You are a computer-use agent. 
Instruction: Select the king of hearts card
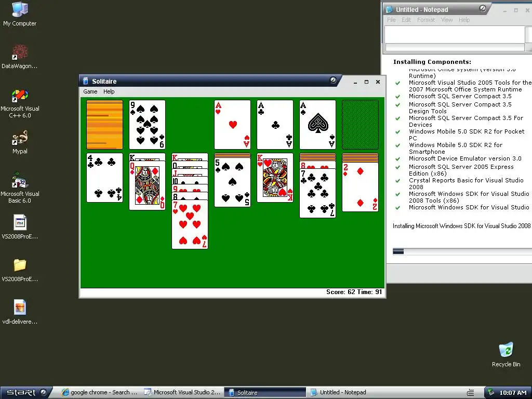[275, 178]
